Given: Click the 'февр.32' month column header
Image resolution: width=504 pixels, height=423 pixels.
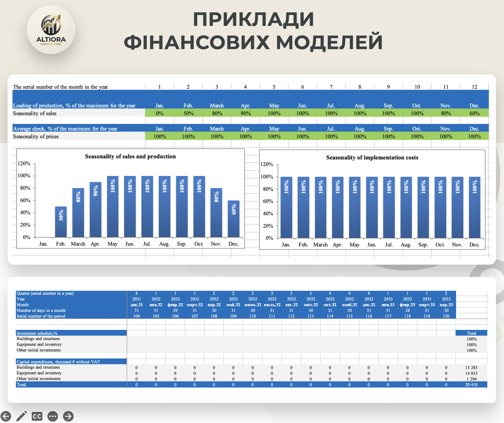Looking at the screenshot, I should (x=175, y=305).
